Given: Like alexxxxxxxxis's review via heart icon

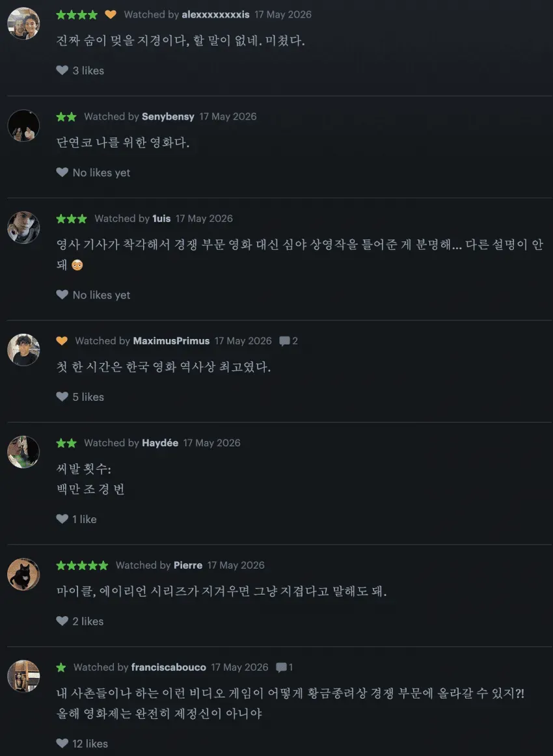Looking at the screenshot, I should pyautogui.click(x=62, y=70).
